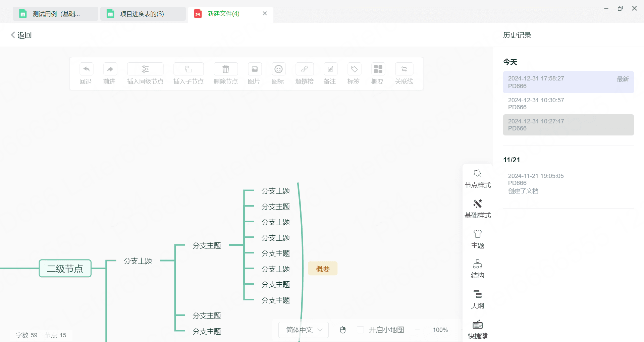Viewport: 644px width, 342px height.
Task: Click the 历史记录 panel title
Action: click(517, 35)
